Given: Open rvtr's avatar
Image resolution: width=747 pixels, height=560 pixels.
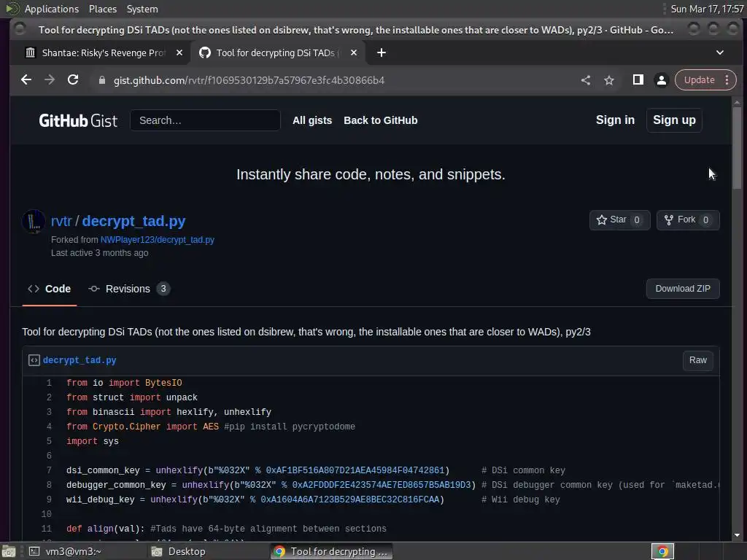Looking at the screenshot, I should pos(34,222).
